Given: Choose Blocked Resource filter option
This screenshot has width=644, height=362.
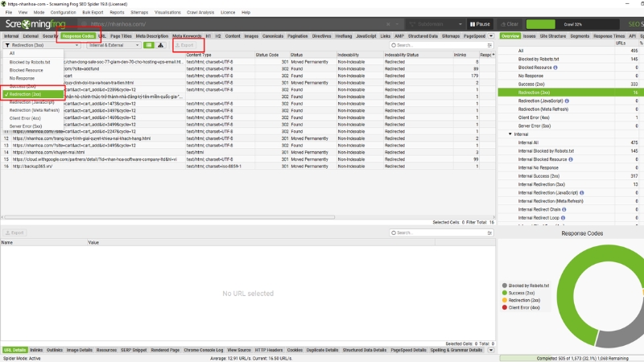Looking at the screenshot, I should click(33, 70).
